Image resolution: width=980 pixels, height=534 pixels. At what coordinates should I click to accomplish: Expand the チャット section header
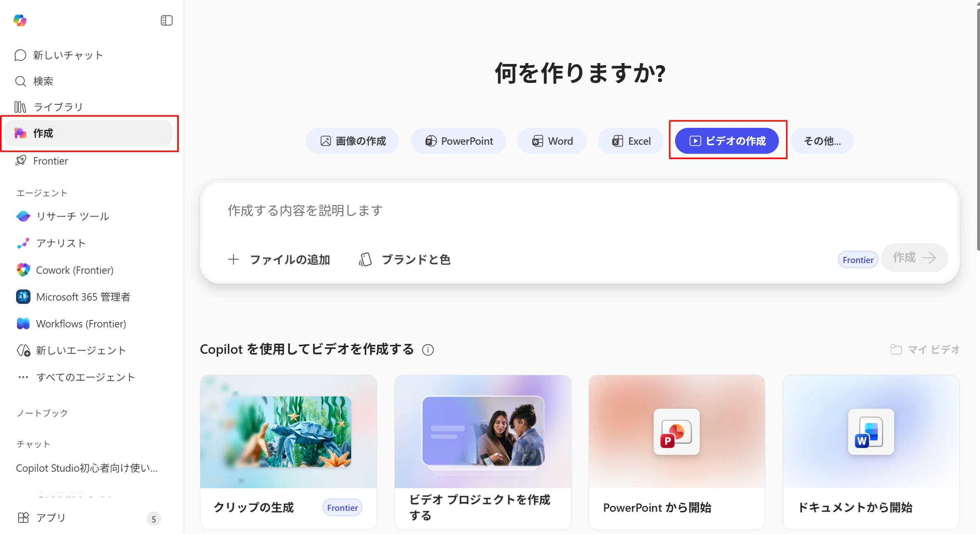pos(33,444)
